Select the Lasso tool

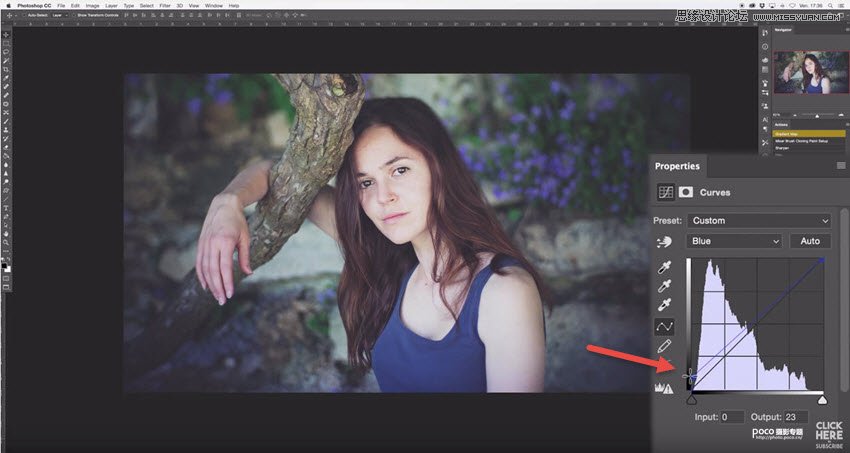coord(6,52)
